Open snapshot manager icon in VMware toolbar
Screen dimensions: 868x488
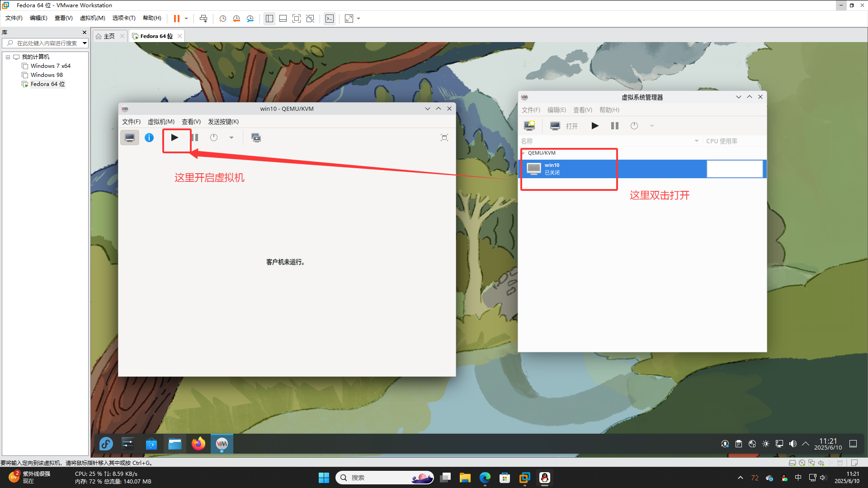[x=250, y=19]
